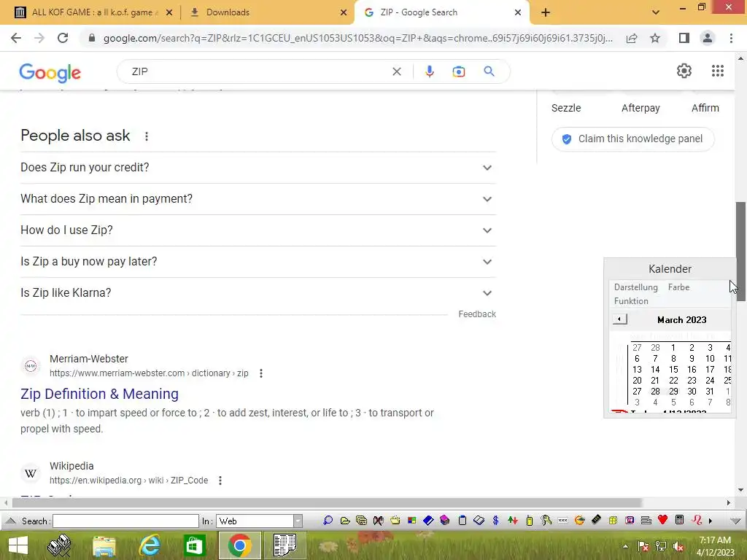The height and width of the screenshot is (560, 747).
Task: Expand 'Does Zip run your credit?'
Action: [x=258, y=168]
